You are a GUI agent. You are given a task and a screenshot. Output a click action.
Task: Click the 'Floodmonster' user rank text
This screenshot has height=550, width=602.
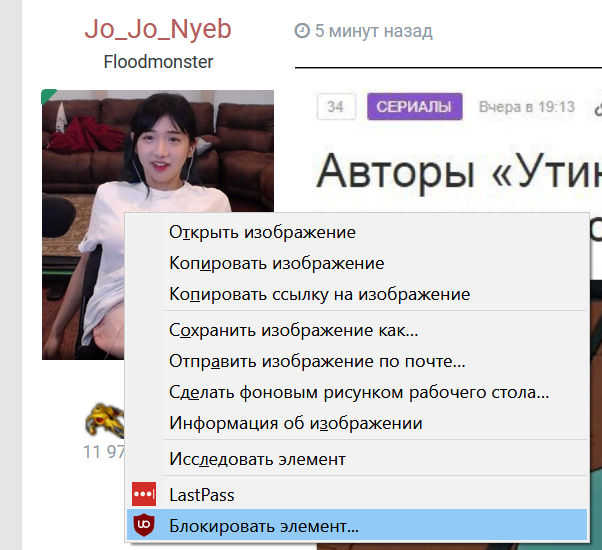pyautogui.click(x=158, y=62)
